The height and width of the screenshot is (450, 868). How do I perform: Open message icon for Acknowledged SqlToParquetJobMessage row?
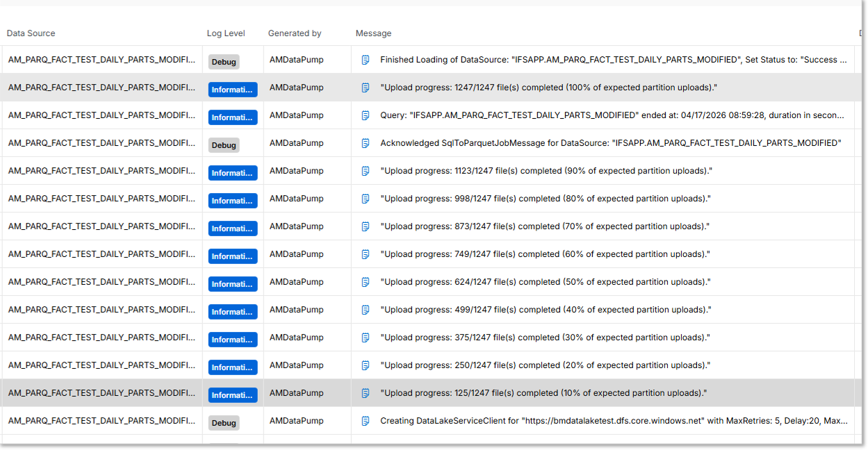coord(366,143)
